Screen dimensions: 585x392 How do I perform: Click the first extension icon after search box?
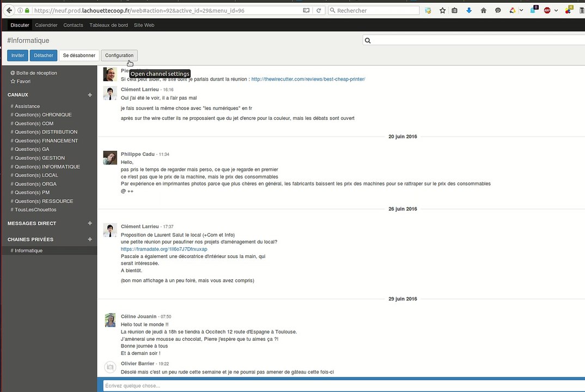click(x=428, y=10)
